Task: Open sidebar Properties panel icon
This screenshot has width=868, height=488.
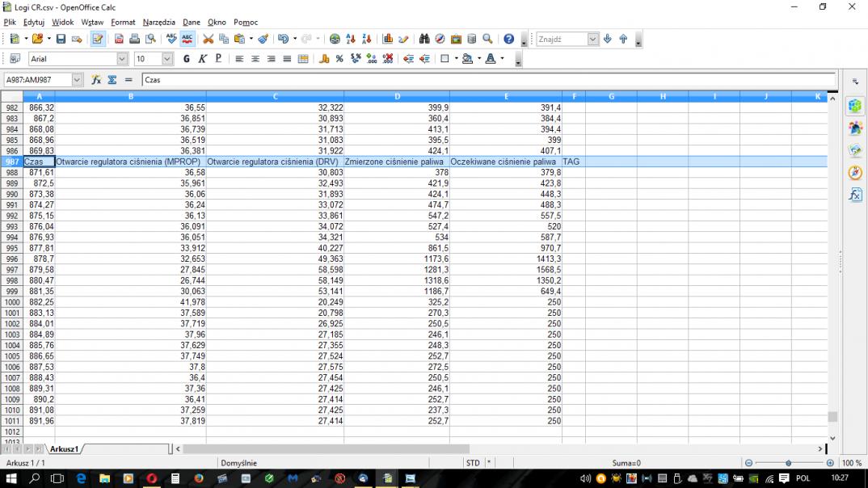Action: (x=855, y=106)
